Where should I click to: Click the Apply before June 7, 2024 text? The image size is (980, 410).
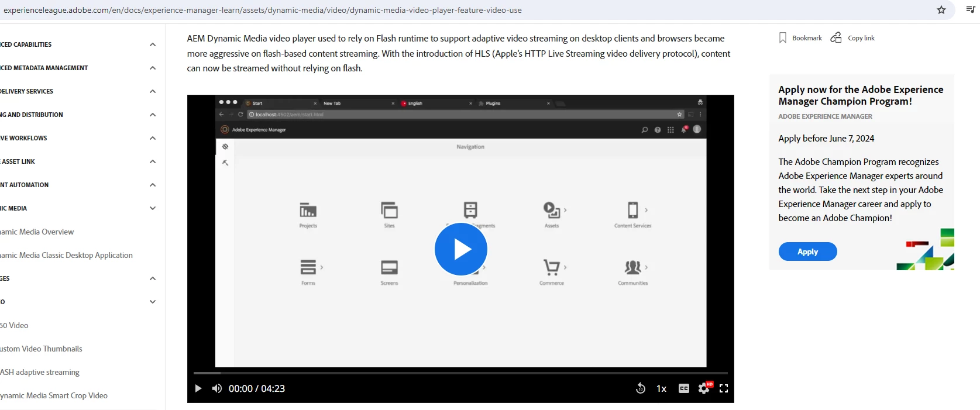click(x=826, y=139)
